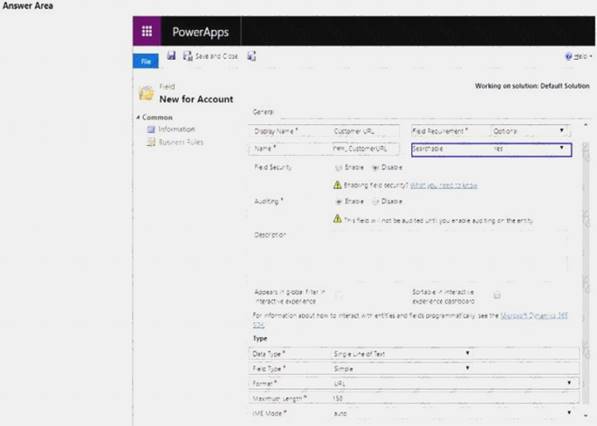Click the Display Name input field
Image resolution: width=597 pixels, height=426 pixels.
365,131
